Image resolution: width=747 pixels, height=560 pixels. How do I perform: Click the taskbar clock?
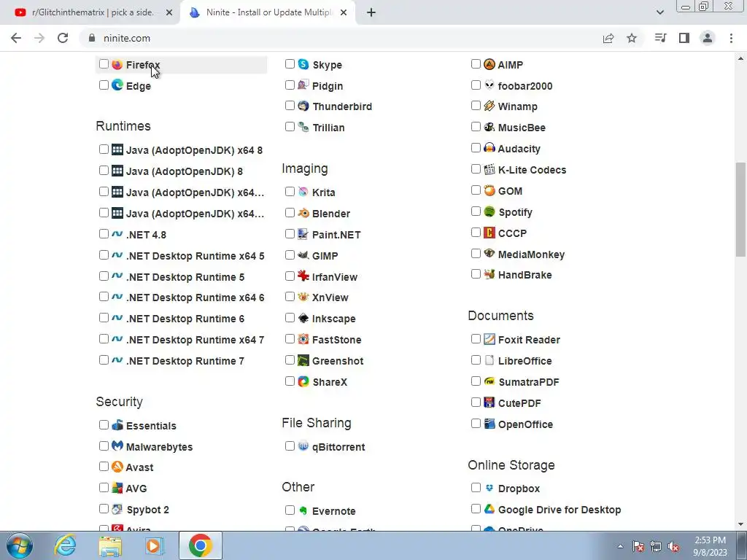click(x=710, y=546)
